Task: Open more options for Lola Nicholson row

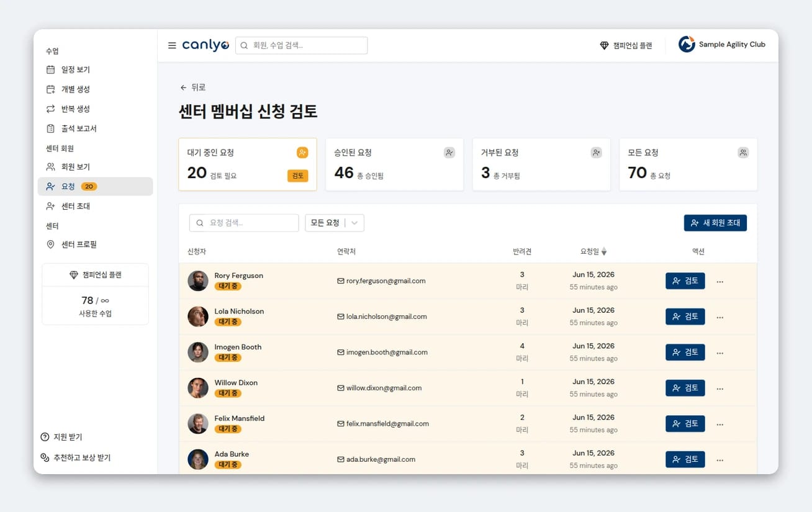Action: click(x=720, y=317)
